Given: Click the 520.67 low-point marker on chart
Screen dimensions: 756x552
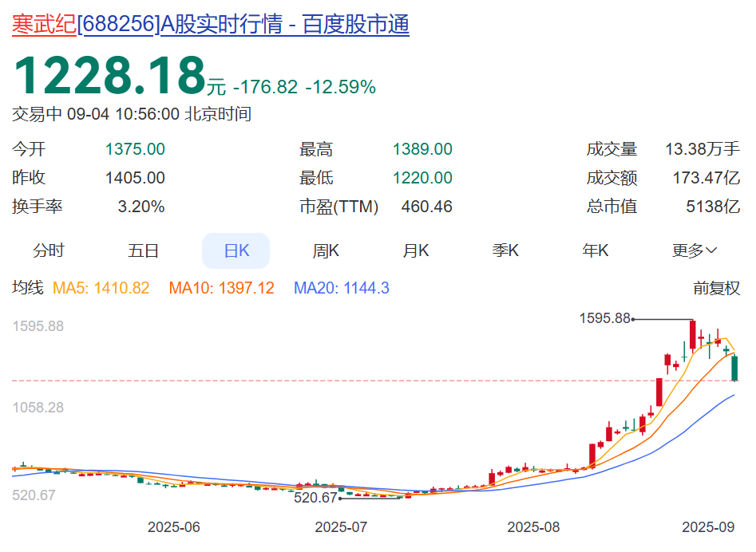Looking at the screenshot, I should coord(315,498).
